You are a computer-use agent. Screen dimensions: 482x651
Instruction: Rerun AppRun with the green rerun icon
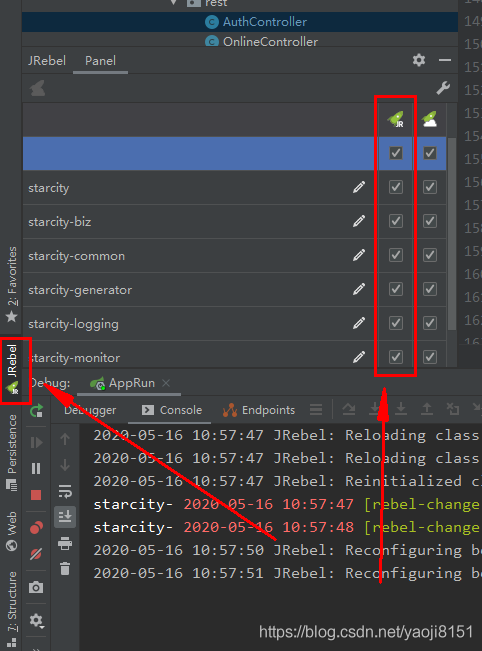(x=37, y=411)
